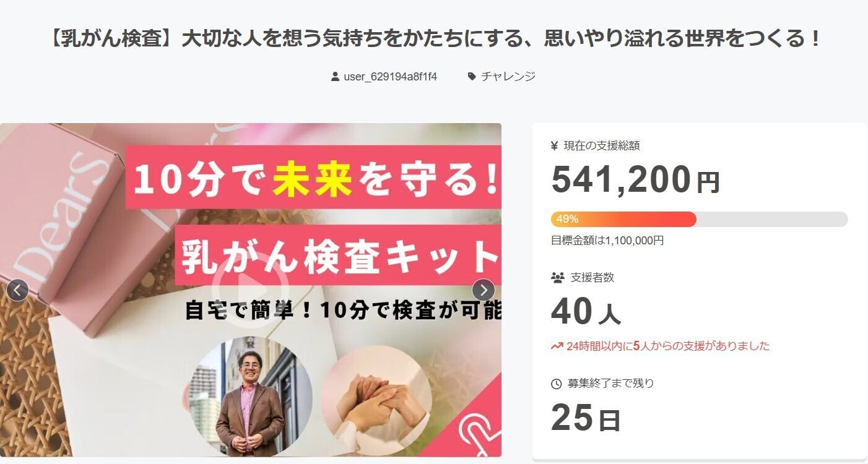
Task: Click the trending arrow icon
Action: click(x=557, y=346)
